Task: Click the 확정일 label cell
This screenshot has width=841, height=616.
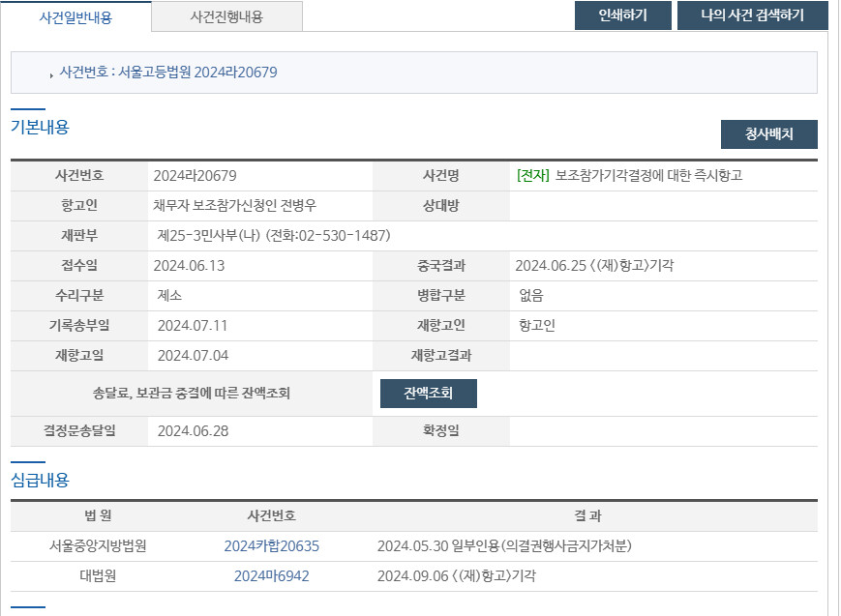Action: [x=441, y=431]
